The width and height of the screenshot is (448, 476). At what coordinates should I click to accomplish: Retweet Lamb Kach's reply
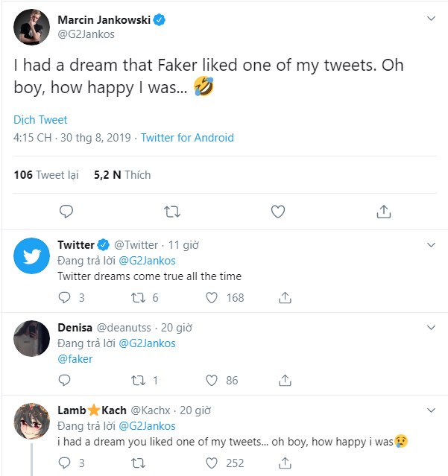[138, 463]
